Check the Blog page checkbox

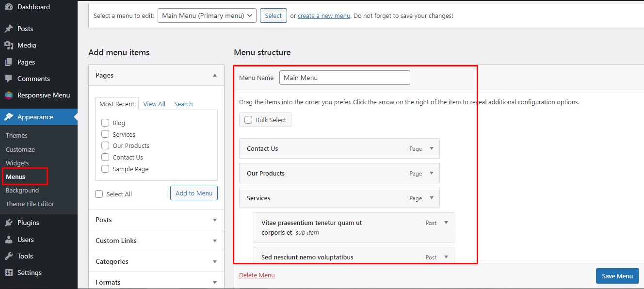[105, 123]
